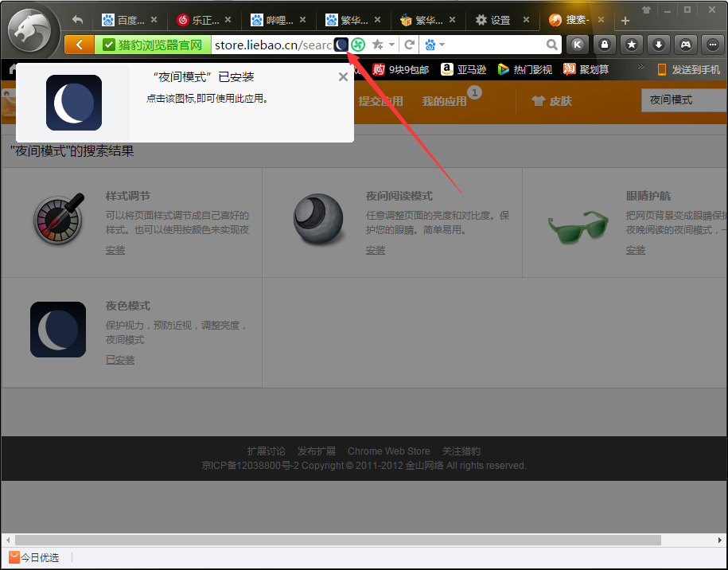Click the gamepad games icon on toolbar
The height and width of the screenshot is (570, 728).
pyautogui.click(x=685, y=45)
